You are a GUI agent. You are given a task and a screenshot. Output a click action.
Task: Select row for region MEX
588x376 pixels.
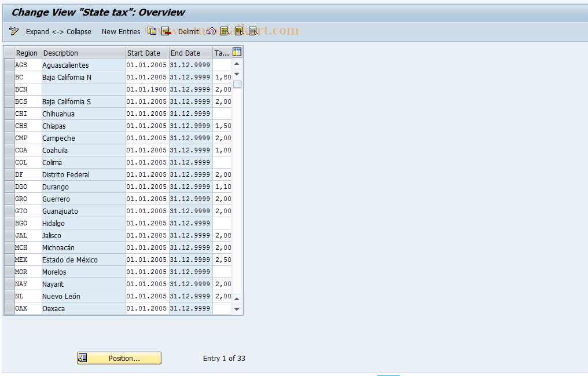(x=9, y=260)
